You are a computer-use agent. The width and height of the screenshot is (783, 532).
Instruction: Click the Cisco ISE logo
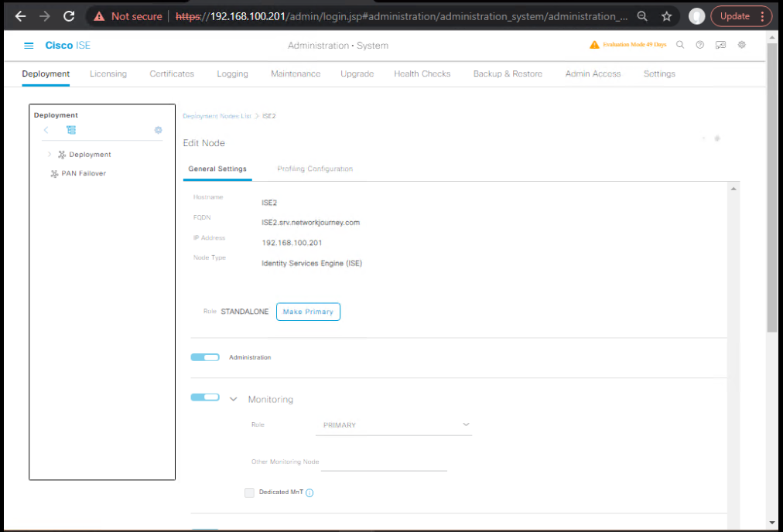coord(68,46)
